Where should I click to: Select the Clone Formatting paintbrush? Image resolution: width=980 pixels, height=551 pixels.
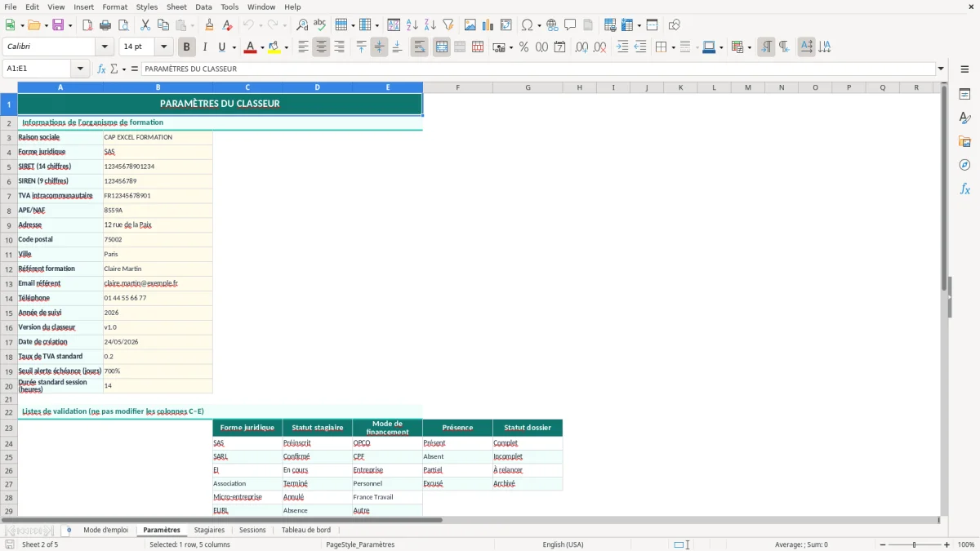click(210, 24)
